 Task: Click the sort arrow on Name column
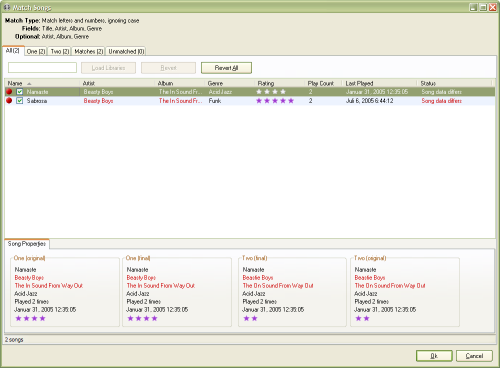[29, 84]
